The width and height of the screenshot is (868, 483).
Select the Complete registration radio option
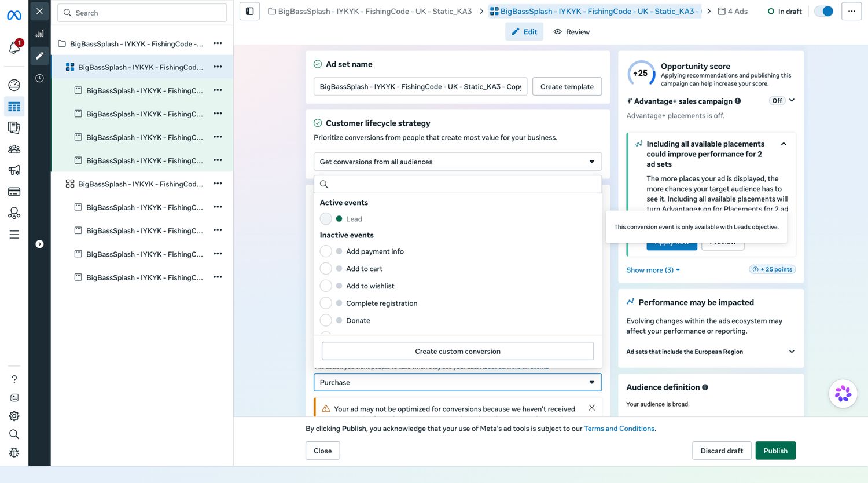[326, 303]
